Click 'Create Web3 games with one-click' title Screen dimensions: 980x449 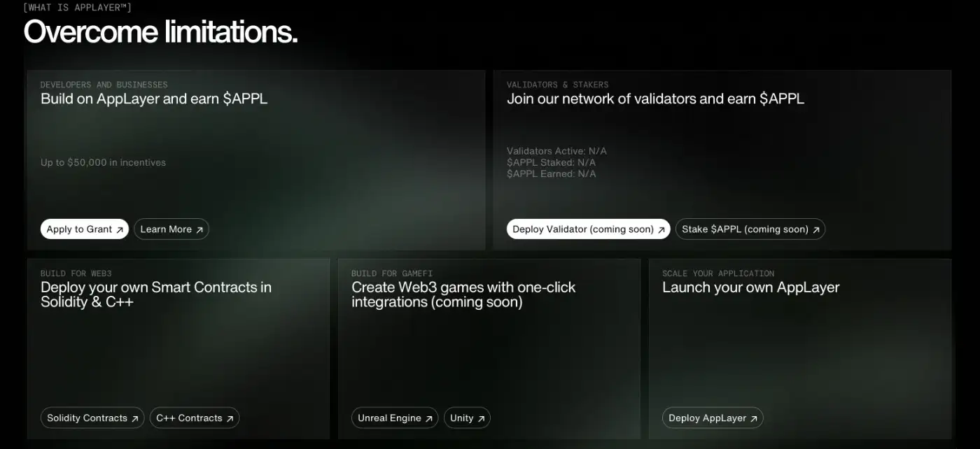coord(463,294)
